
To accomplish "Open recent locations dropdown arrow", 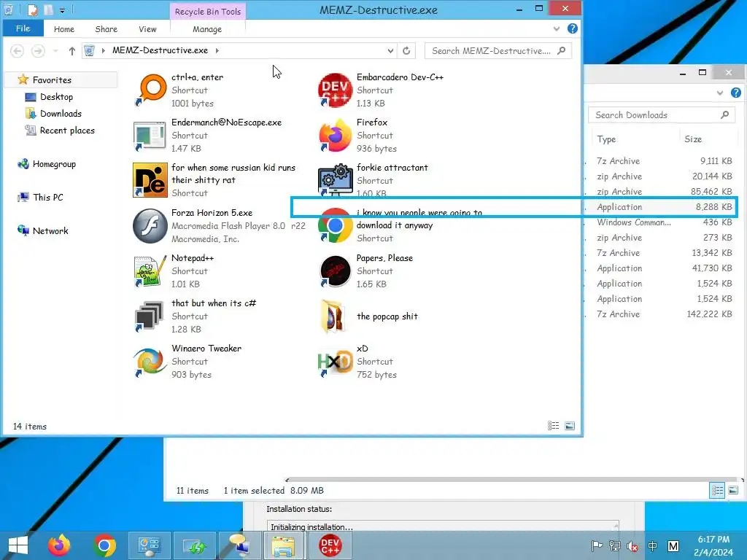I will [55, 50].
